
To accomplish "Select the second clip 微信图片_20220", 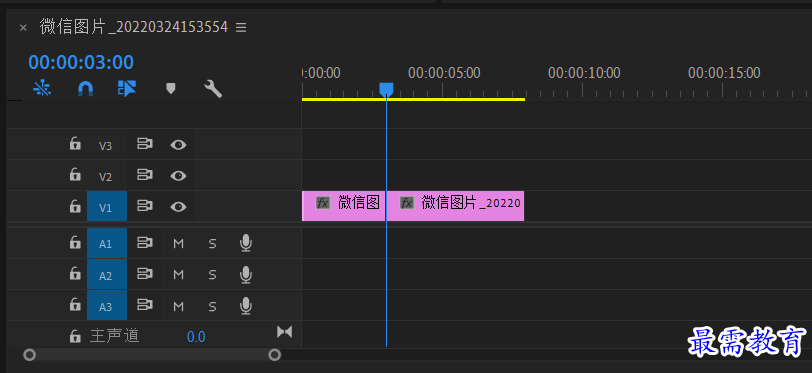I will pyautogui.click(x=456, y=206).
